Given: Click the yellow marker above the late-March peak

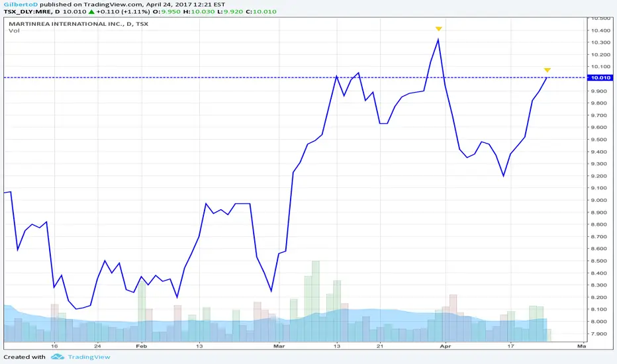Looking at the screenshot, I should click(439, 28).
